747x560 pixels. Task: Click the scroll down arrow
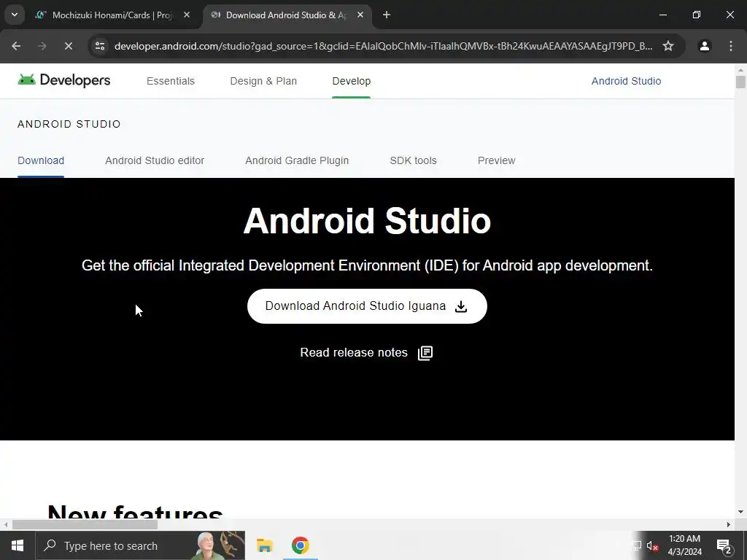(740, 512)
